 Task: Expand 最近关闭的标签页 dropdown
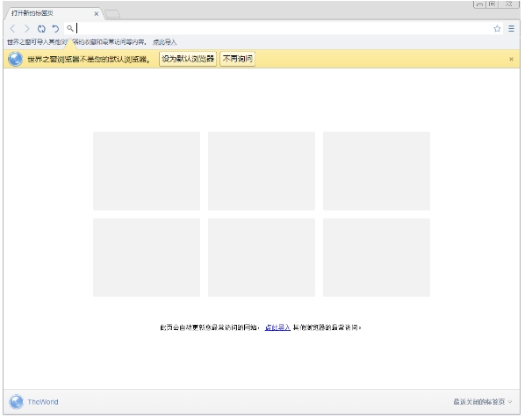(483, 402)
